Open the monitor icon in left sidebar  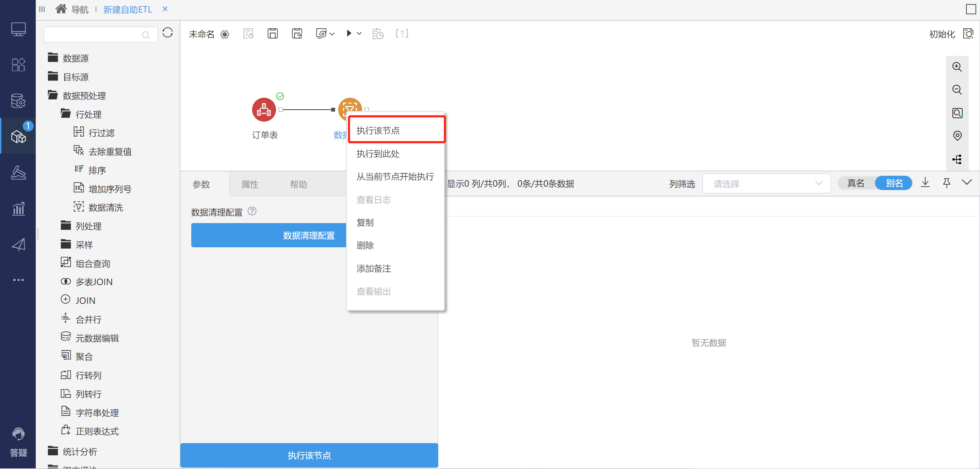pos(18,29)
